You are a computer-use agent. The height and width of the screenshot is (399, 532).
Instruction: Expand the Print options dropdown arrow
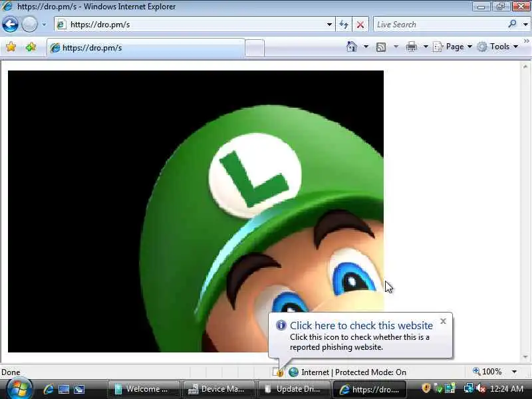click(x=426, y=47)
